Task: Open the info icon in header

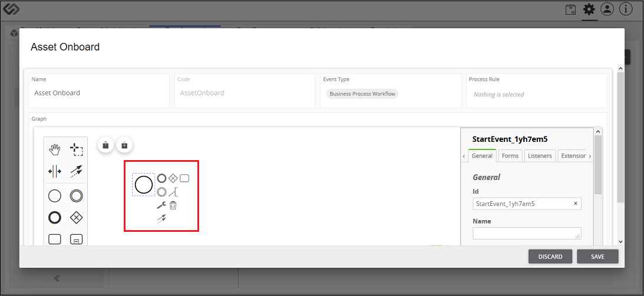Action: (626, 9)
